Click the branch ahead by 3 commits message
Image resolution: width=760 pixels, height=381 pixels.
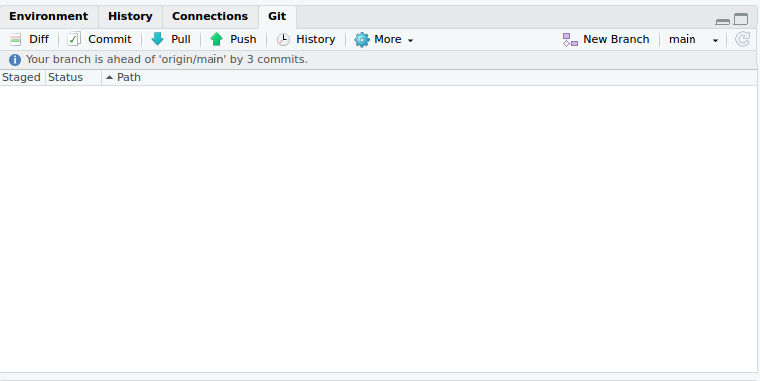pos(167,60)
